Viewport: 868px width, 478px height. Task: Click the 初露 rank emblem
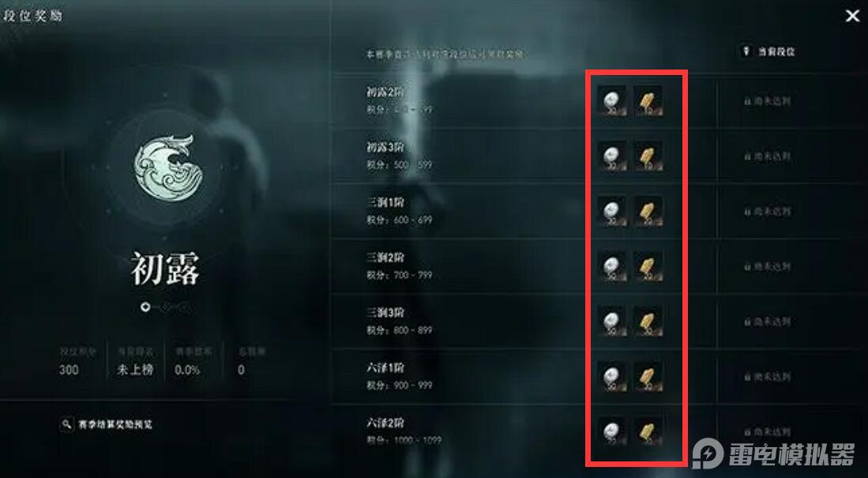pyautogui.click(x=167, y=167)
